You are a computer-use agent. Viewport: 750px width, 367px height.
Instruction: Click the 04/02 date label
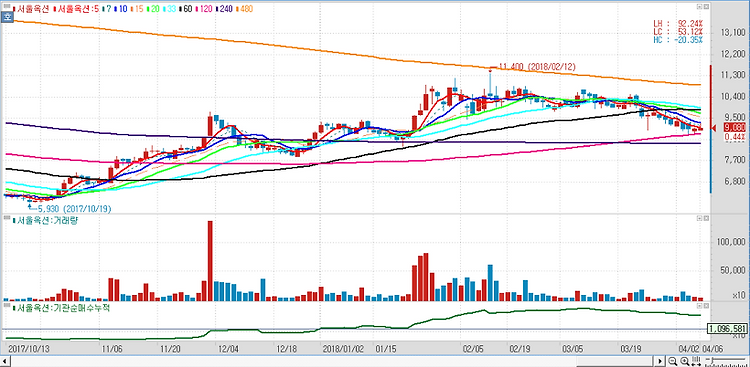tap(688, 348)
